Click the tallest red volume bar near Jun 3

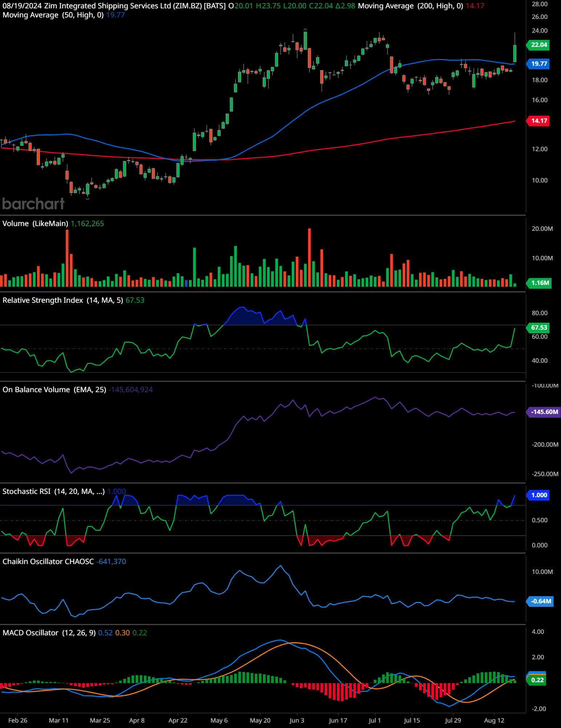pyautogui.click(x=309, y=258)
